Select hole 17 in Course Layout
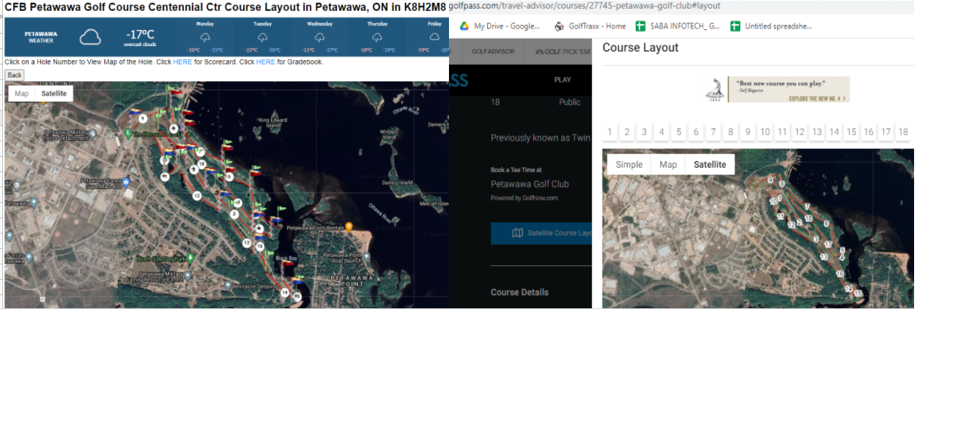The height and width of the screenshot is (435, 980). click(x=886, y=132)
